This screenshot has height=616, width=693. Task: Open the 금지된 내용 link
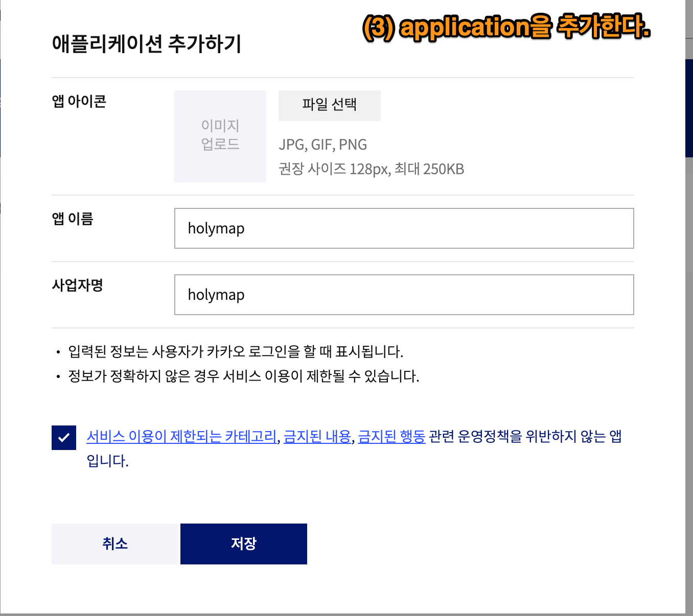pos(317,437)
